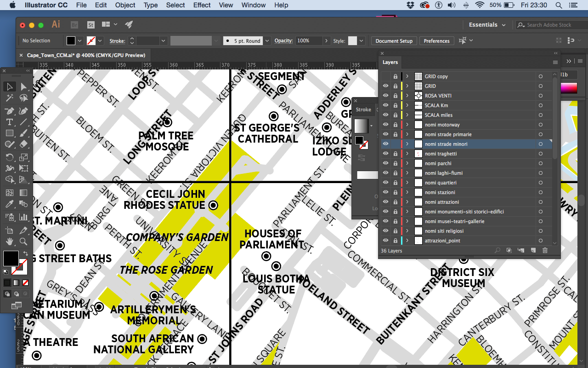
Task: Select the Curvature tool
Action: coord(23,111)
